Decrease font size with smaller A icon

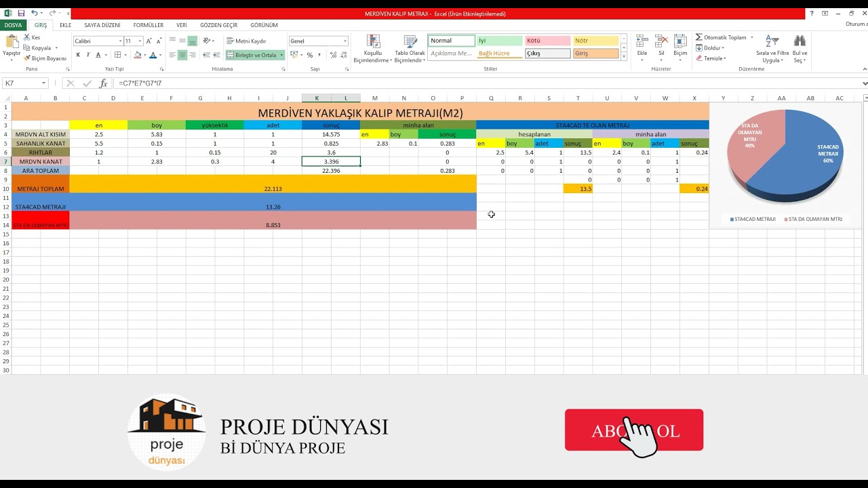160,41
